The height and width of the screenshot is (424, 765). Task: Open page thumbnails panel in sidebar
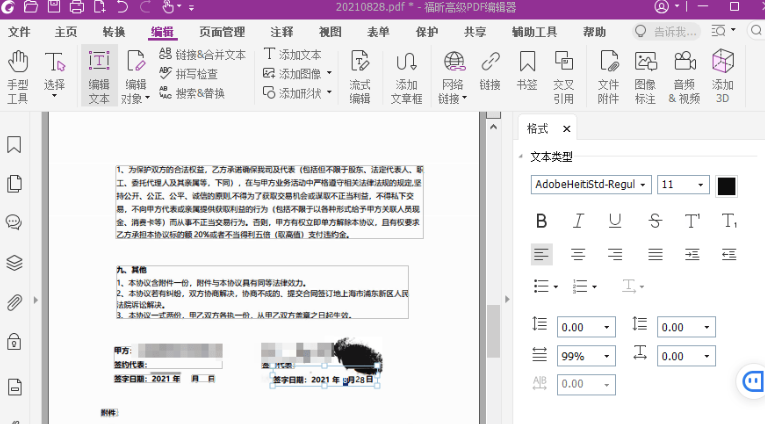(x=14, y=183)
